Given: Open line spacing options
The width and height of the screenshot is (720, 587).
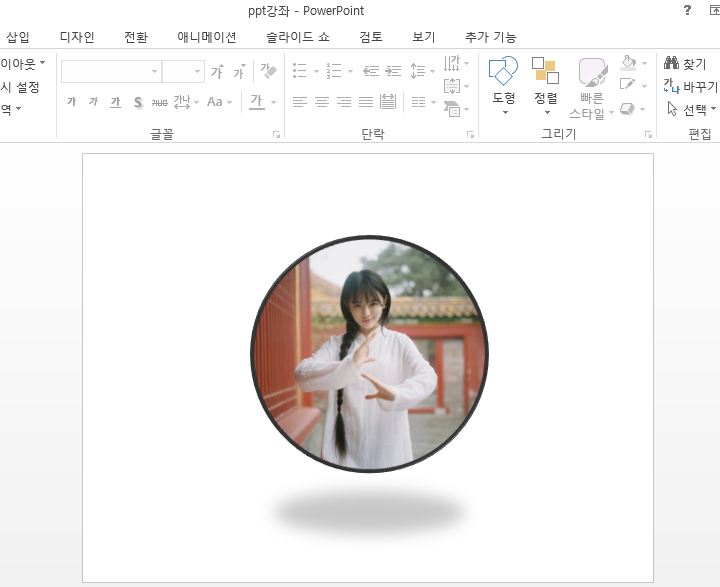Looking at the screenshot, I should click(422, 71).
